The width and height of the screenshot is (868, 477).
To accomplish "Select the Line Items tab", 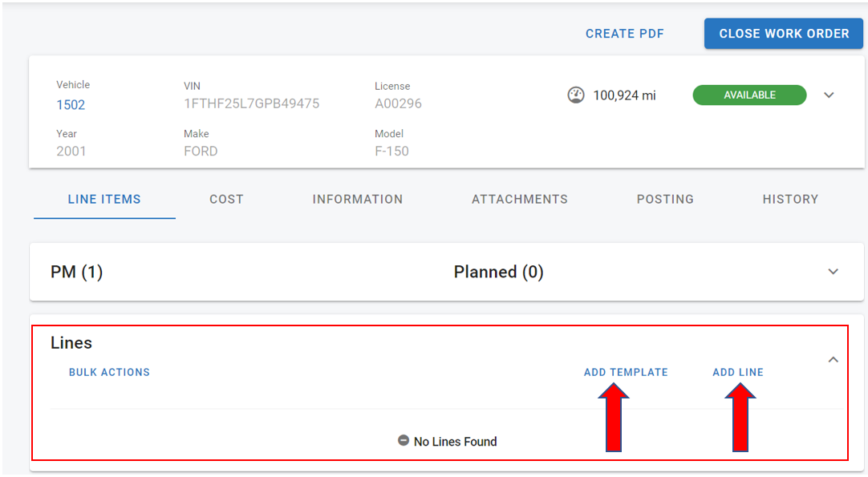I will (104, 200).
